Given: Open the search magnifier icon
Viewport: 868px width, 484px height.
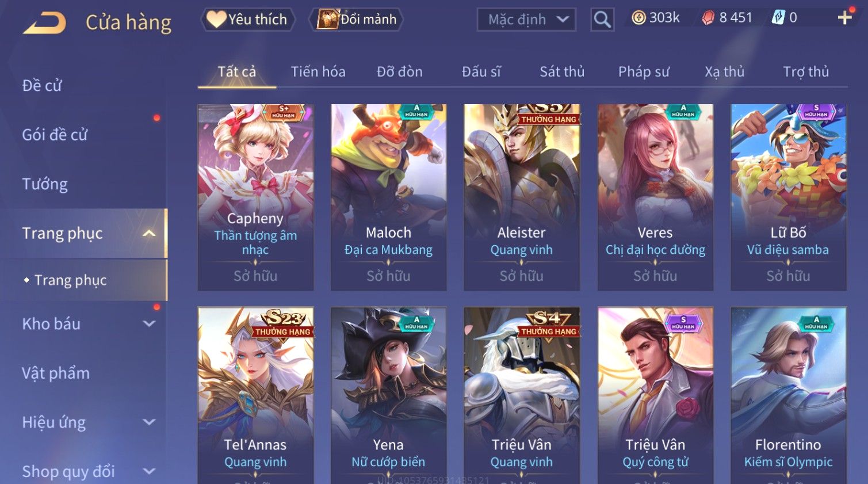Looking at the screenshot, I should 602,20.
